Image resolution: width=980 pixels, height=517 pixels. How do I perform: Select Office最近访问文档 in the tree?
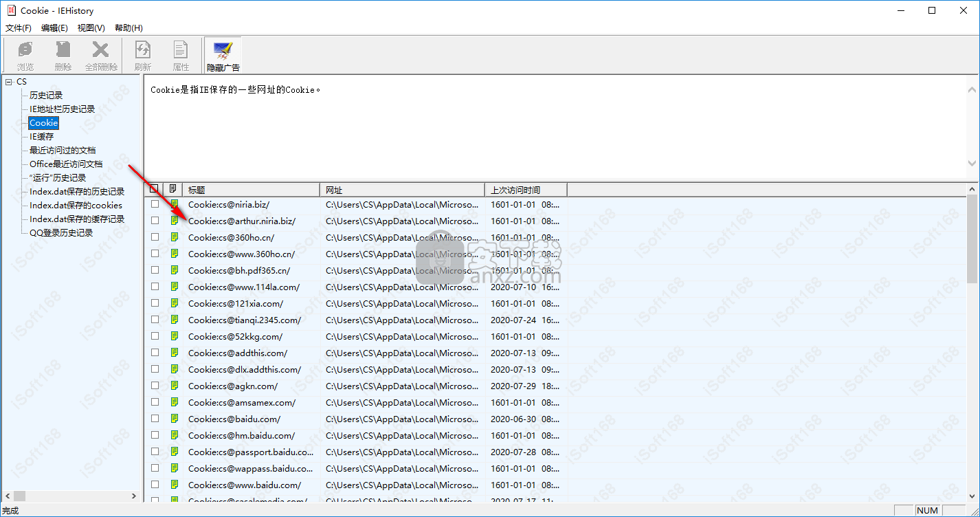tap(66, 164)
